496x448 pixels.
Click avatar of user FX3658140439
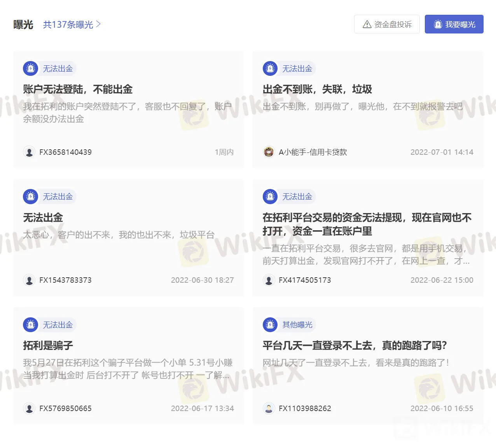(29, 152)
